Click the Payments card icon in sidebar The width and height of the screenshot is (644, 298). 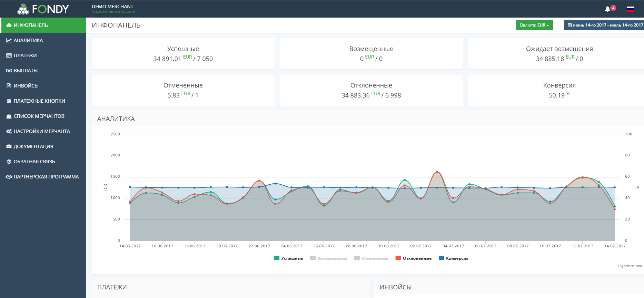pyautogui.click(x=9, y=55)
